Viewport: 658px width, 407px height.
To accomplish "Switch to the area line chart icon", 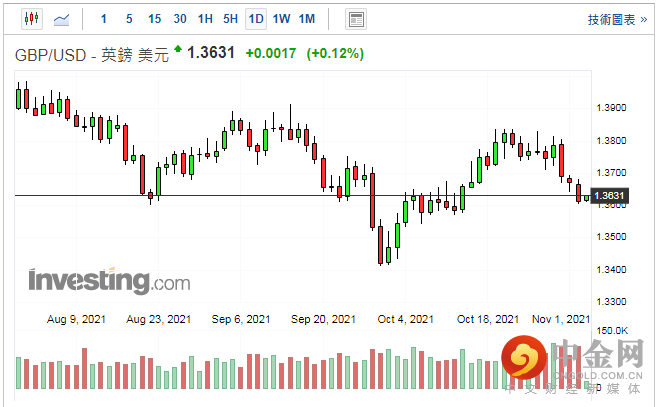I will point(61,18).
